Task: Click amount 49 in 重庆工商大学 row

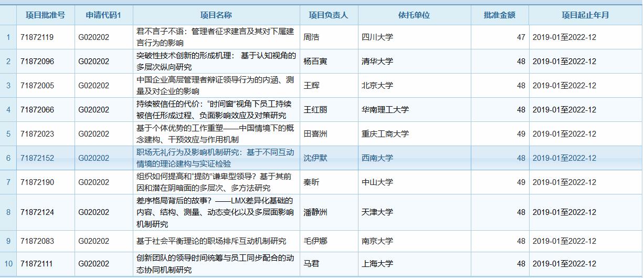Action: pyautogui.click(x=521, y=134)
